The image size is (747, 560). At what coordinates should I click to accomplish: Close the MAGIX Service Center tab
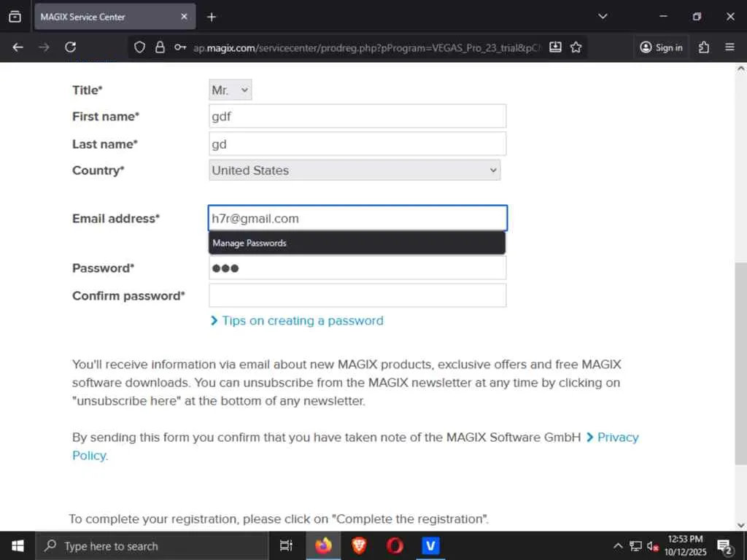184,17
